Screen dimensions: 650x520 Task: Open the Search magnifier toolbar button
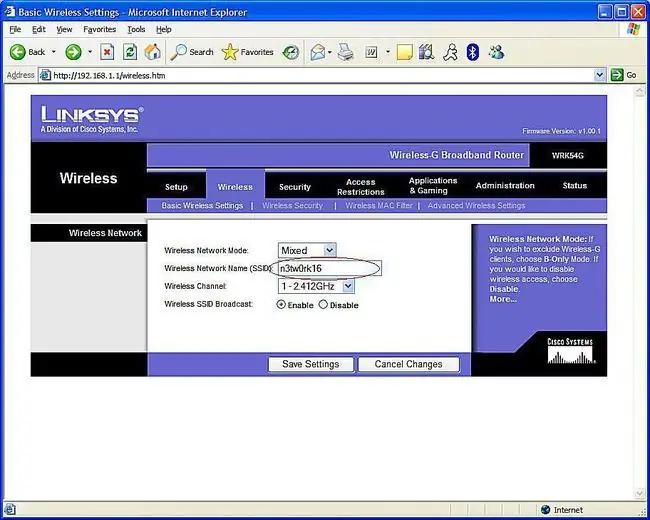click(x=192, y=52)
